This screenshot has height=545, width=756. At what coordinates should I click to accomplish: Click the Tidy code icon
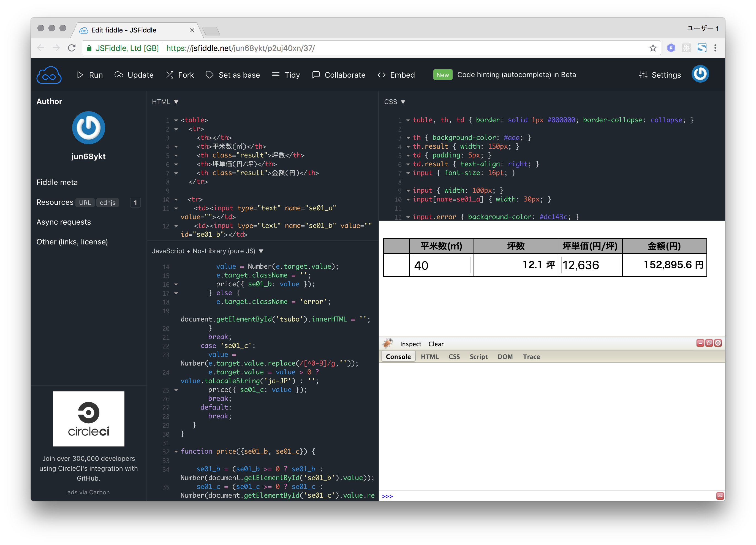[x=276, y=75]
